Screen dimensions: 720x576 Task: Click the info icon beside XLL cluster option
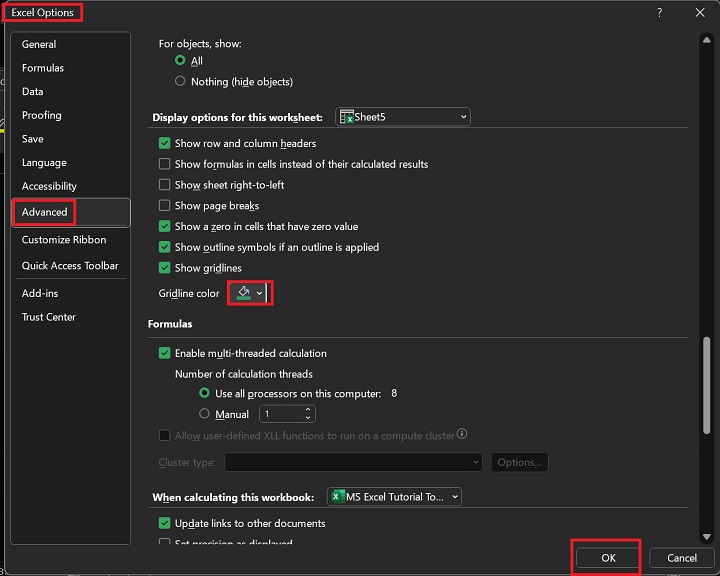462,435
